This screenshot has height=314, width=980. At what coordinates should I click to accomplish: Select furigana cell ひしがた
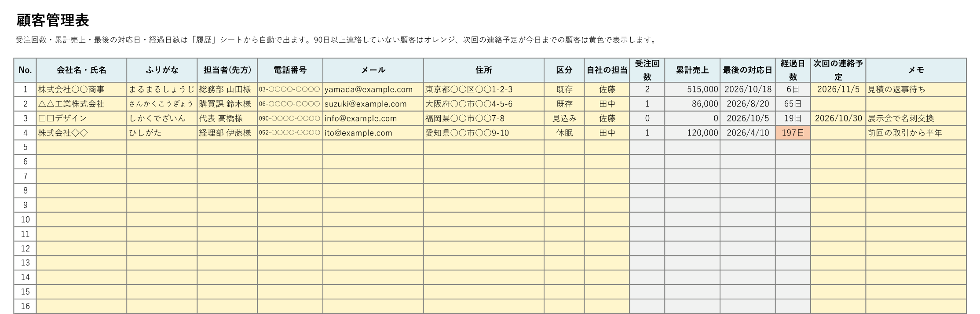pyautogui.click(x=162, y=133)
